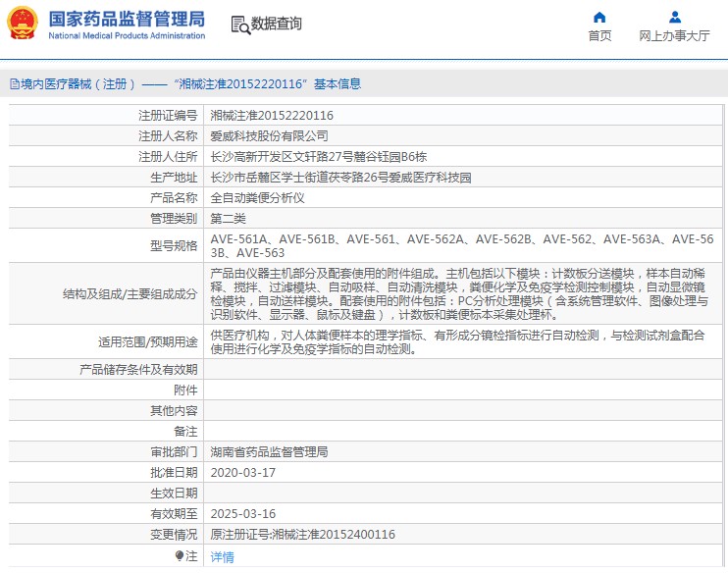Click the expiry date 2025-03-16
This screenshot has height=573, width=728.
click(242, 514)
